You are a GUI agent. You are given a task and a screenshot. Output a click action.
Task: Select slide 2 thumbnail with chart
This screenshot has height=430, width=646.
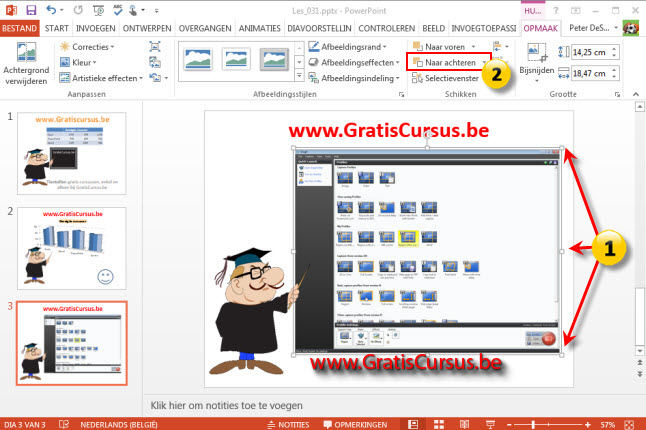click(x=72, y=248)
